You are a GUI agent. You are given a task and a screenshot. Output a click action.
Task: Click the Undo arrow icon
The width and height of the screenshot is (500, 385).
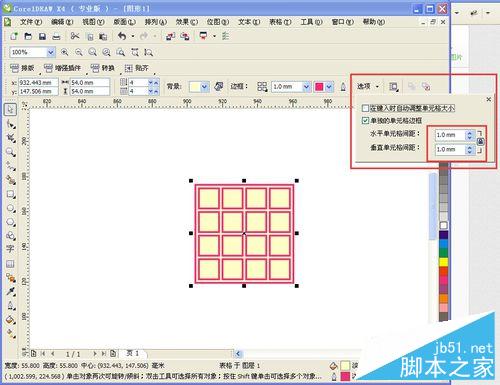pos(122,36)
